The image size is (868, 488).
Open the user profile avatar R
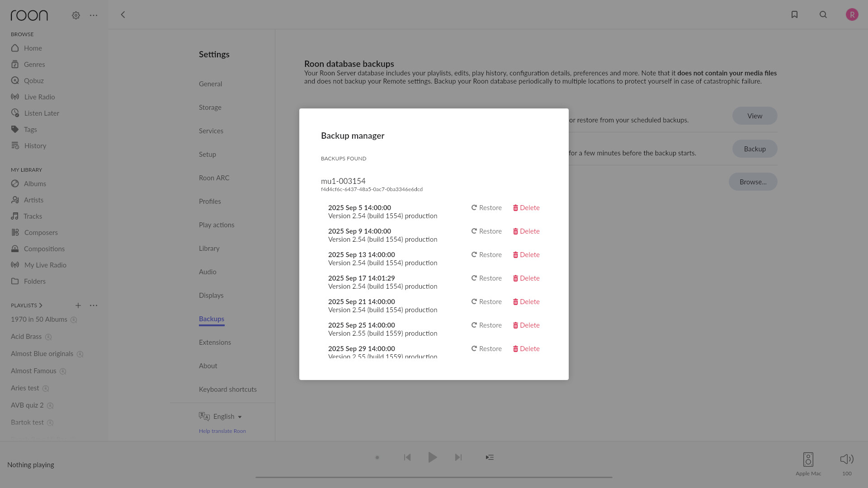pos(852,14)
